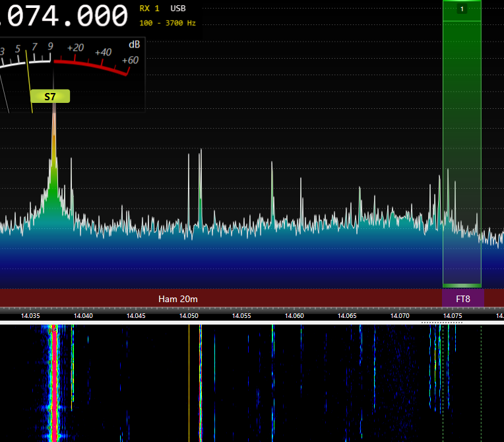Tune to 14.050 on the frequency scale
Image resolution: width=504 pixels, height=442 pixels.
coord(189,316)
